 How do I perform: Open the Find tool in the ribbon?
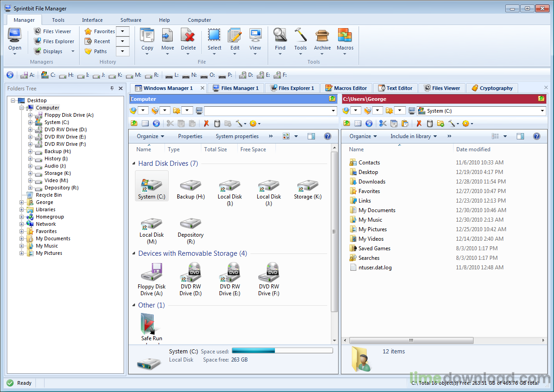click(280, 40)
